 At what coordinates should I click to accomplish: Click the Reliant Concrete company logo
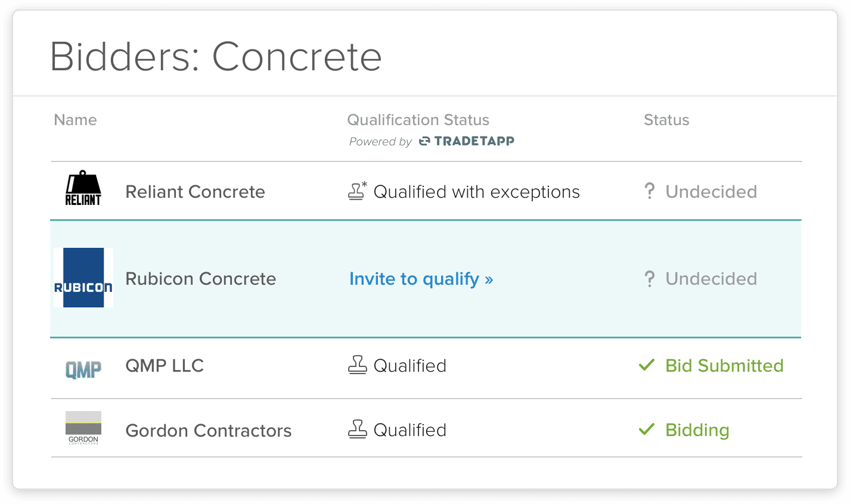coord(83,189)
